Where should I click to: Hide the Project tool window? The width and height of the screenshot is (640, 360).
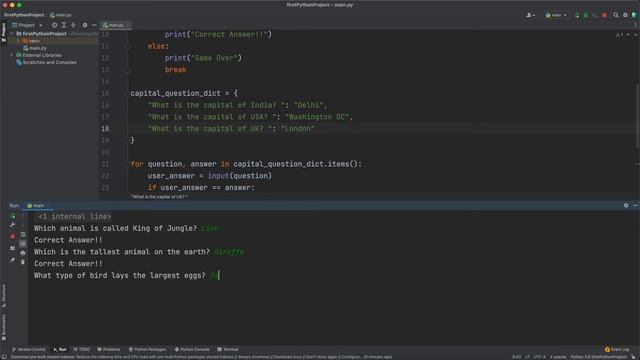pos(94,25)
